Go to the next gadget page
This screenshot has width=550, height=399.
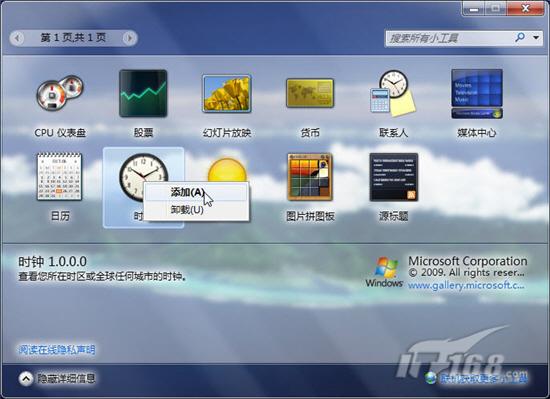click(129, 38)
